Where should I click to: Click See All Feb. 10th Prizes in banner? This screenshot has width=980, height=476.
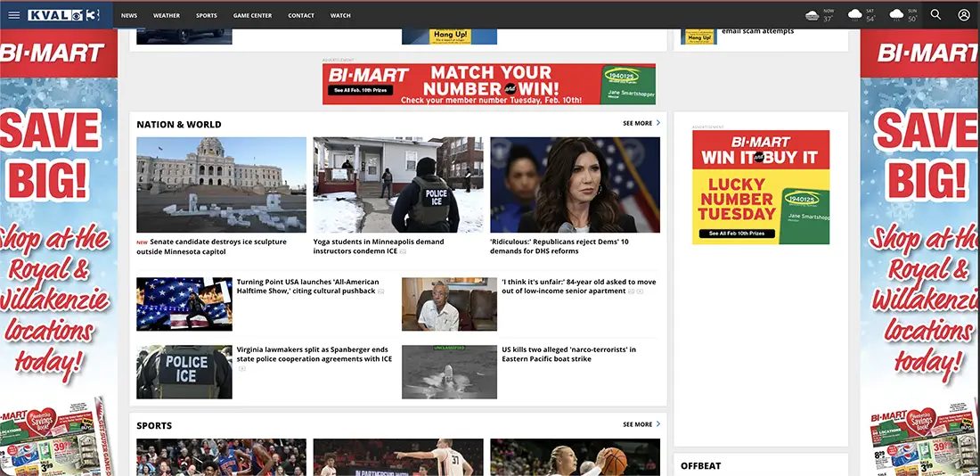pos(360,90)
